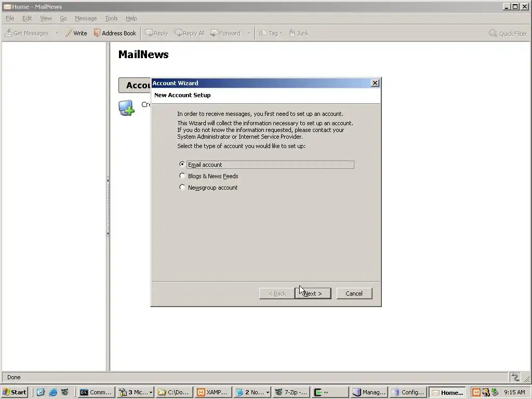Click the online status icon in status bar
The height and width of the screenshot is (399, 532).
coord(515,377)
